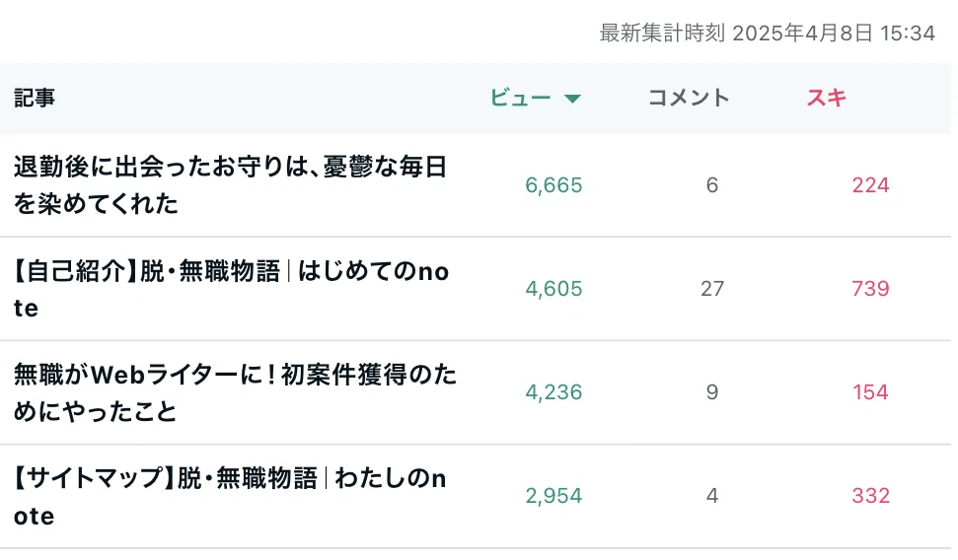The image size is (958, 560).
Task: Click the 332 likes value
Action: point(870,495)
